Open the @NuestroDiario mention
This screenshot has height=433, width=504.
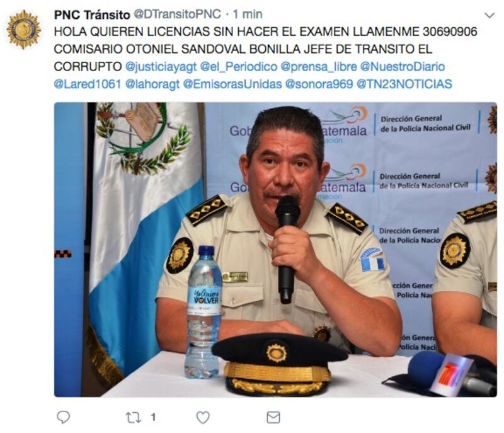[403, 67]
